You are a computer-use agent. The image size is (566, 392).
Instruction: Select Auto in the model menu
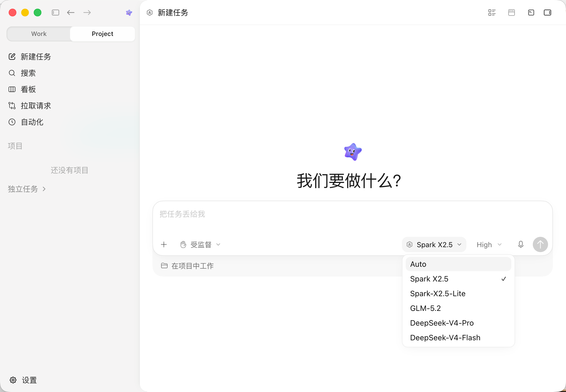(x=458, y=264)
